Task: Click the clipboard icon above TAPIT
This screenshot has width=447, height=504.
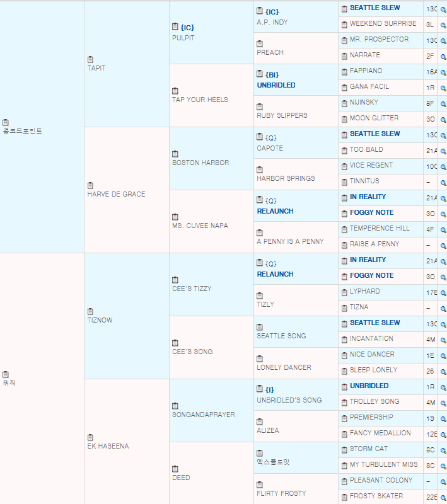Action: (x=90, y=59)
